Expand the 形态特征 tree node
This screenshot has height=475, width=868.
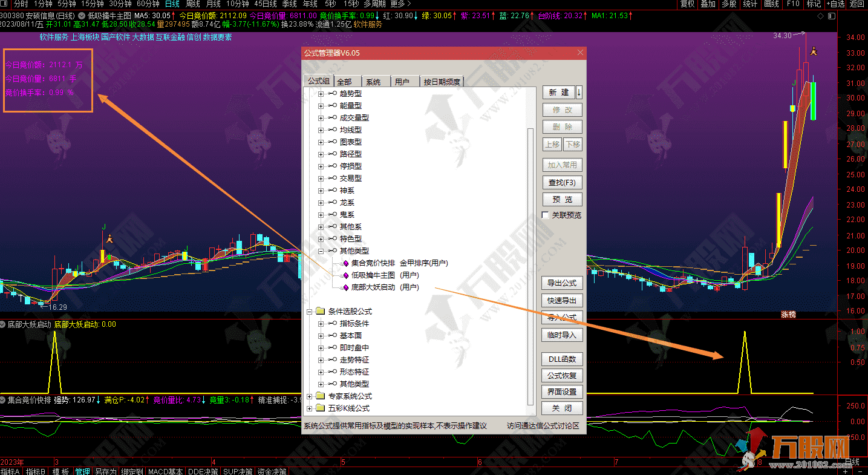(321, 372)
